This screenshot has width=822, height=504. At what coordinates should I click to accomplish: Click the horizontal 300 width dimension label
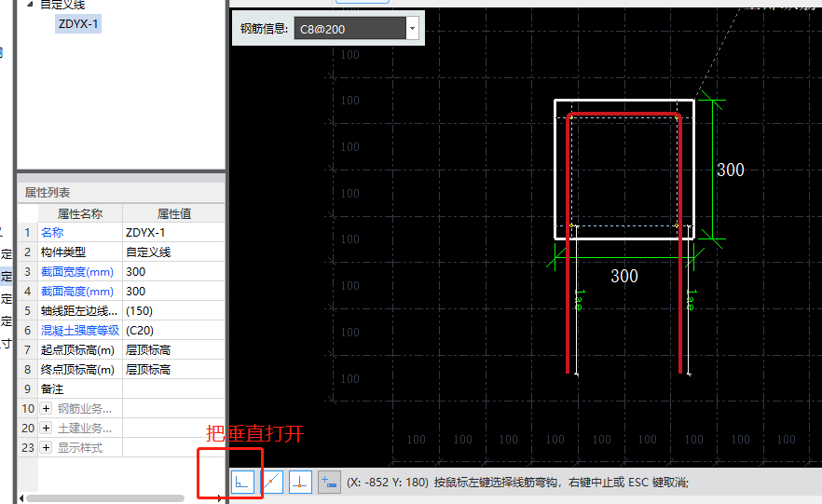point(624,276)
